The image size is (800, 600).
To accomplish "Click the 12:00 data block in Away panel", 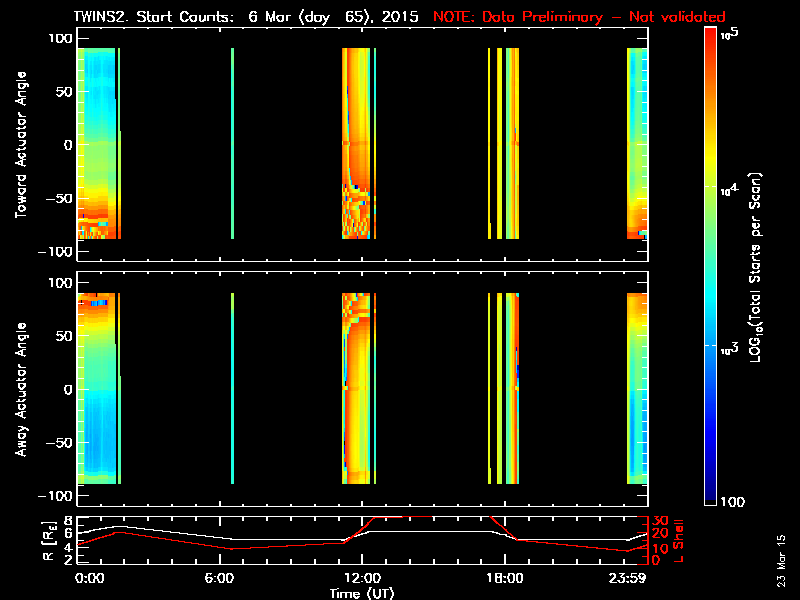I will pos(358,389).
